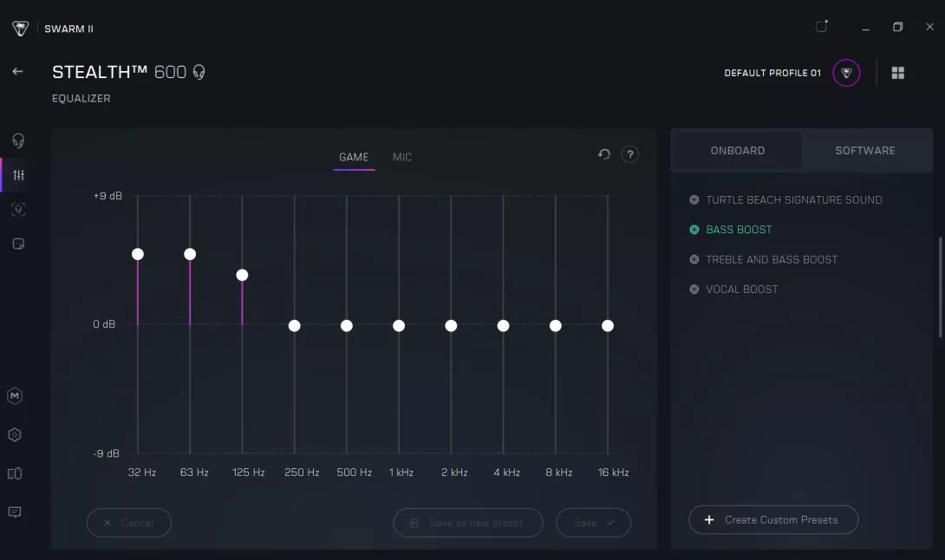Click the 1 kHz slider handle
This screenshot has height=560, width=945.
(x=399, y=326)
